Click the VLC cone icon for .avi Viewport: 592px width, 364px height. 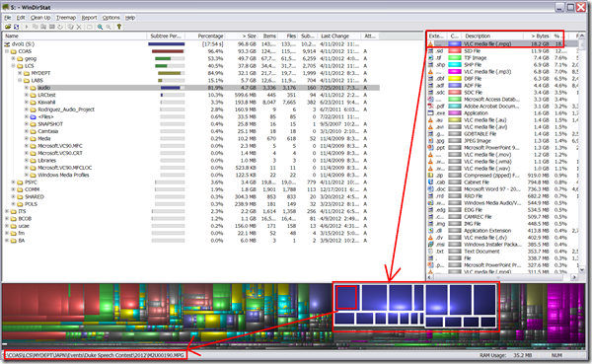(431, 127)
